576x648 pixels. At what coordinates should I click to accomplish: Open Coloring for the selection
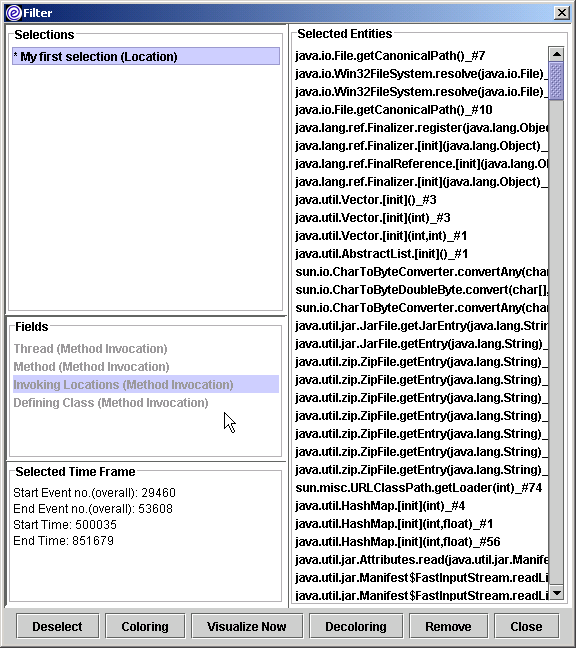pos(145,627)
